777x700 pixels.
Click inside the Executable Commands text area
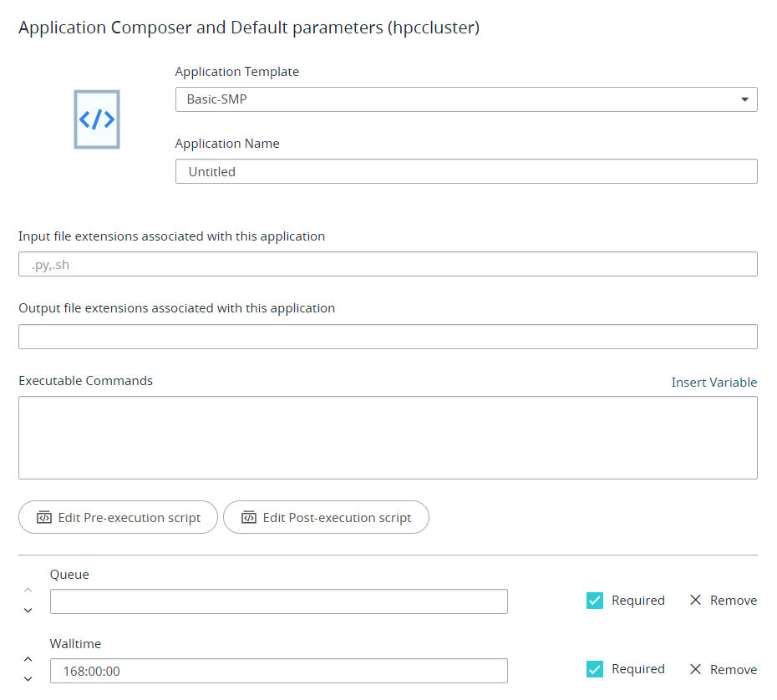(388, 437)
